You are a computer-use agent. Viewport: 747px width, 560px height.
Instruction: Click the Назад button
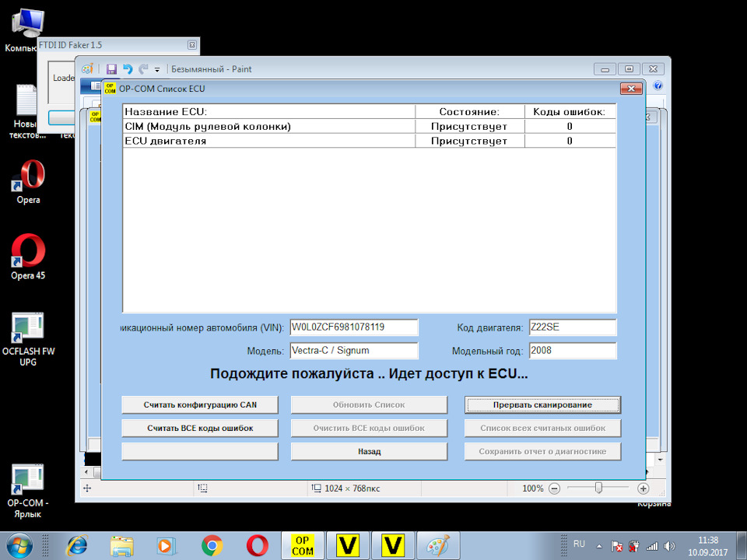[369, 451]
